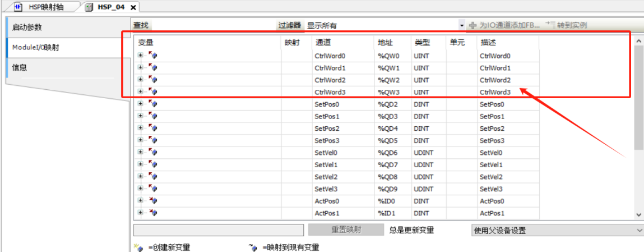Click the output channel icon for CtrlWord0
Image resolution: width=644 pixels, height=252 pixels.
(x=153, y=55)
